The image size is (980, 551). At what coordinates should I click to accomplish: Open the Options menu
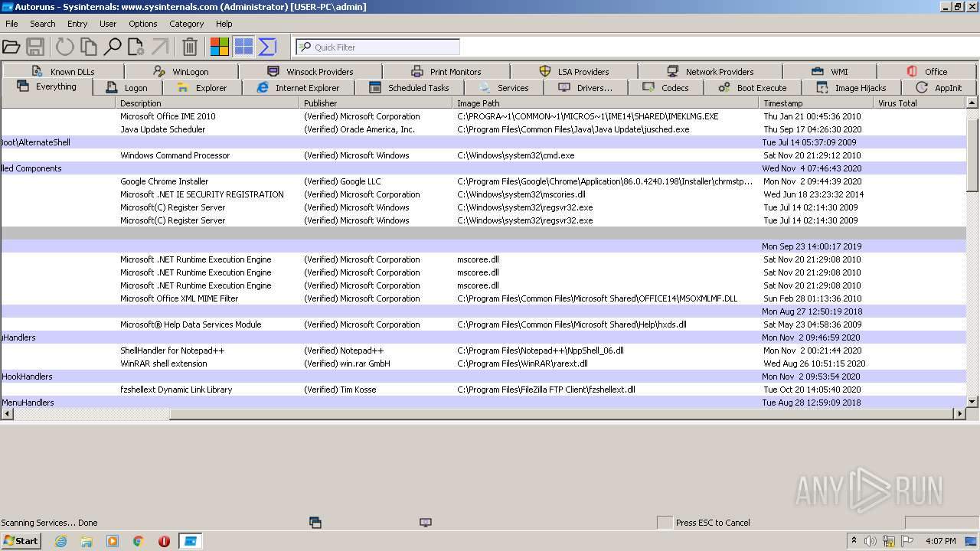coord(143,24)
